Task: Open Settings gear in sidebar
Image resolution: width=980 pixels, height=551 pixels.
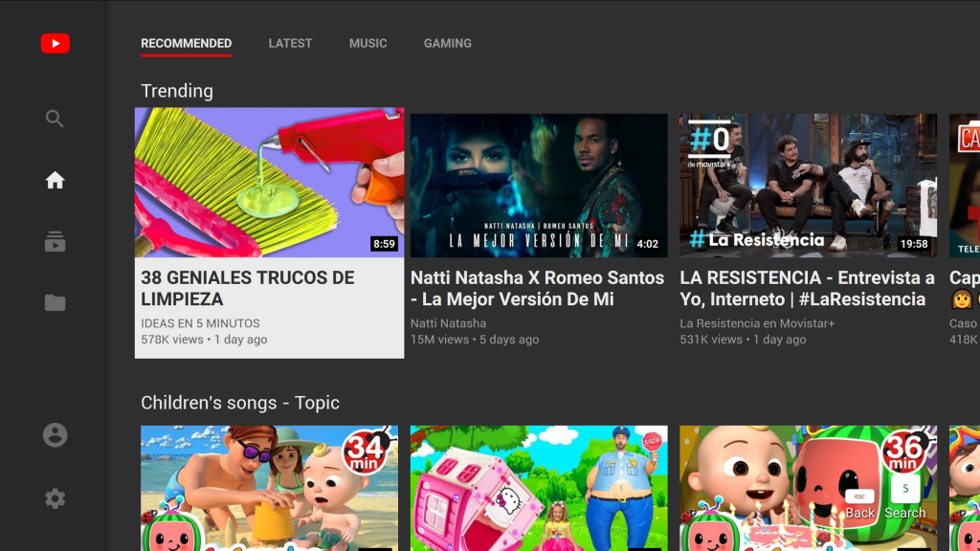Action: tap(55, 498)
